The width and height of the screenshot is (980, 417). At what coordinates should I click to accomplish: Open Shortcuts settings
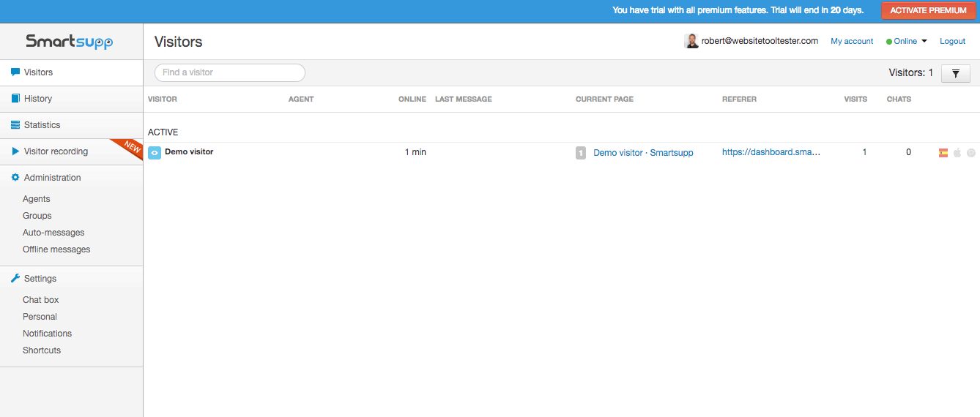point(42,350)
